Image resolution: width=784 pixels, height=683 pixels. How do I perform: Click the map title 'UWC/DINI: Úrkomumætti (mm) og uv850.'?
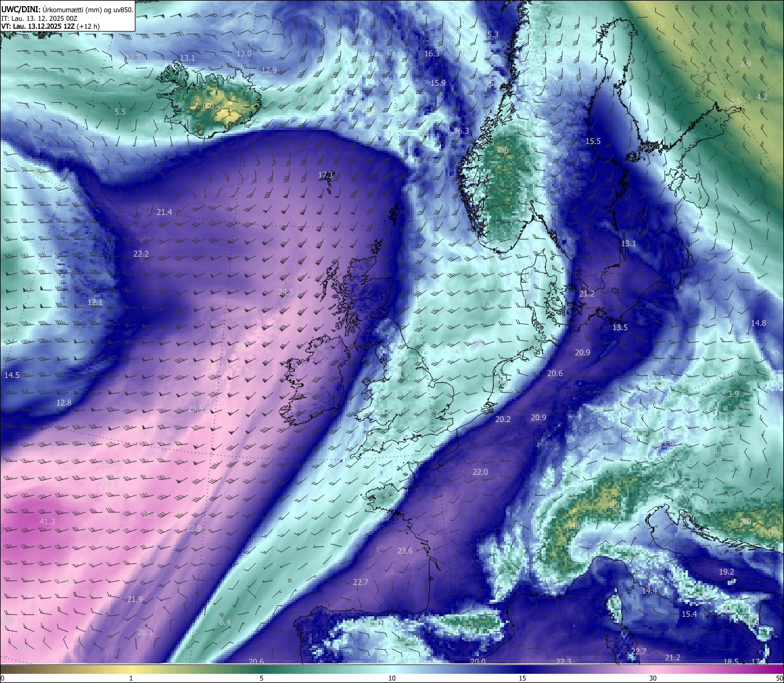point(67,9)
